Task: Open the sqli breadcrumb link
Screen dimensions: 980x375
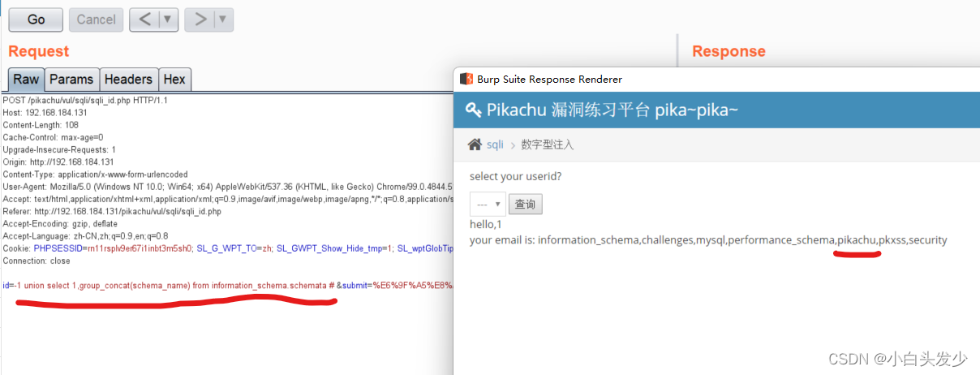Action: [x=495, y=144]
